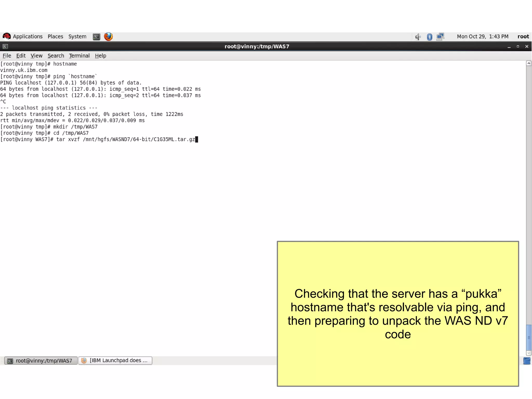The width and height of the screenshot is (532, 399).
Task: Click the 'ping `hostname`' command line
Action: (x=49, y=76)
